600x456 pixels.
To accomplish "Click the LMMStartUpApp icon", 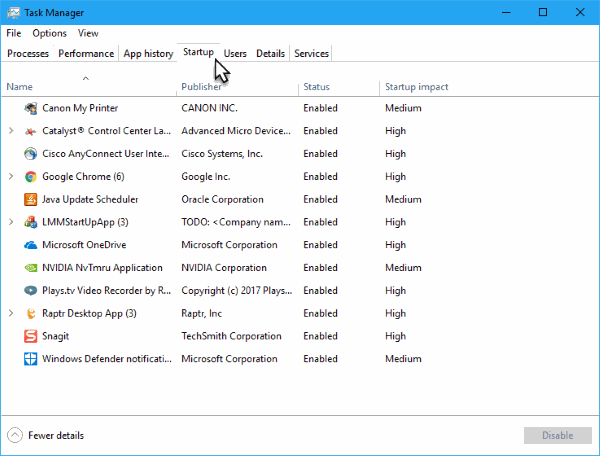I will click(31, 222).
